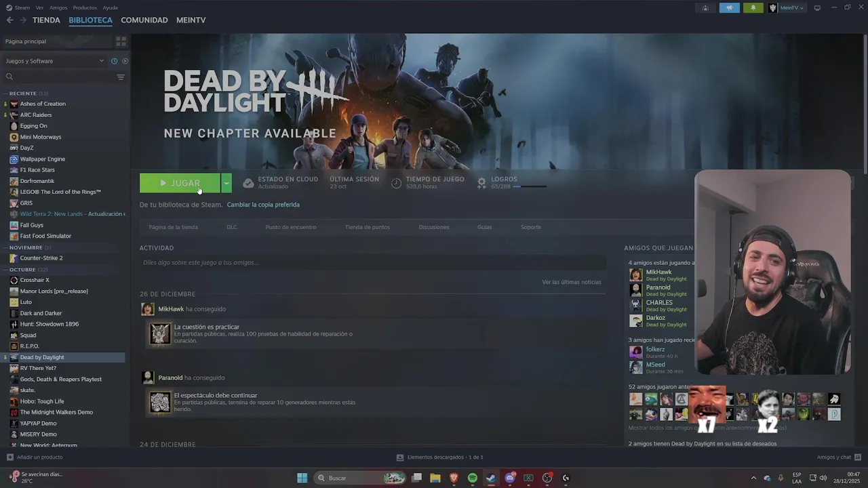Focus the library search field
Screen dimensions: 868x488
pyautogui.click(x=59, y=77)
